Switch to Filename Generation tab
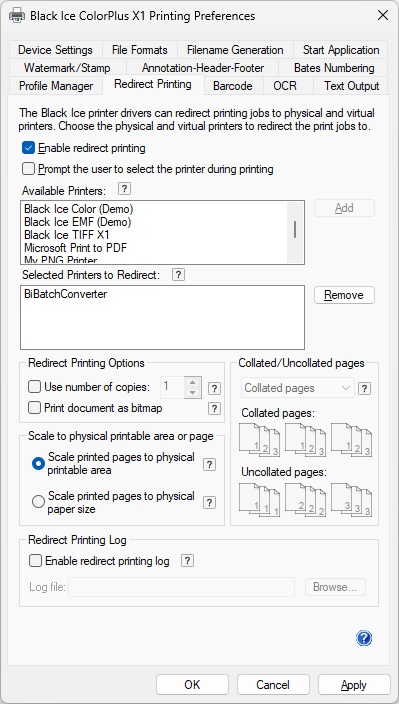This screenshot has height=704, width=399. pyautogui.click(x=235, y=50)
